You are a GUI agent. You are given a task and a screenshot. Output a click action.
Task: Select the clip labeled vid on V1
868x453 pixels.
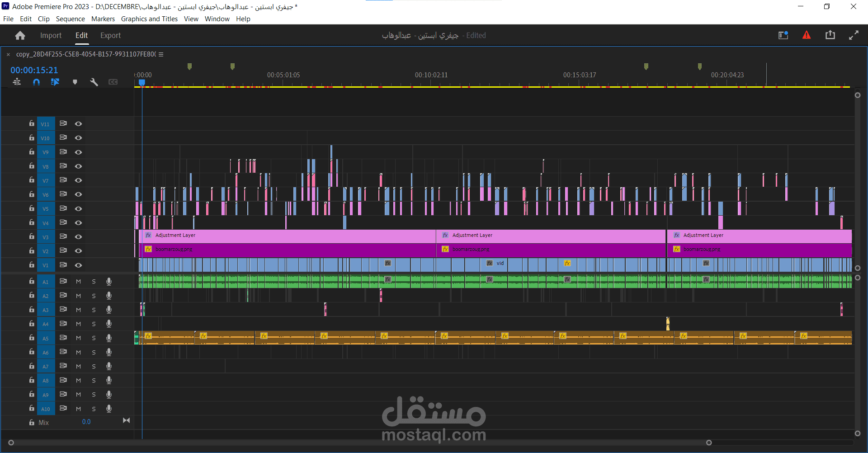point(495,264)
